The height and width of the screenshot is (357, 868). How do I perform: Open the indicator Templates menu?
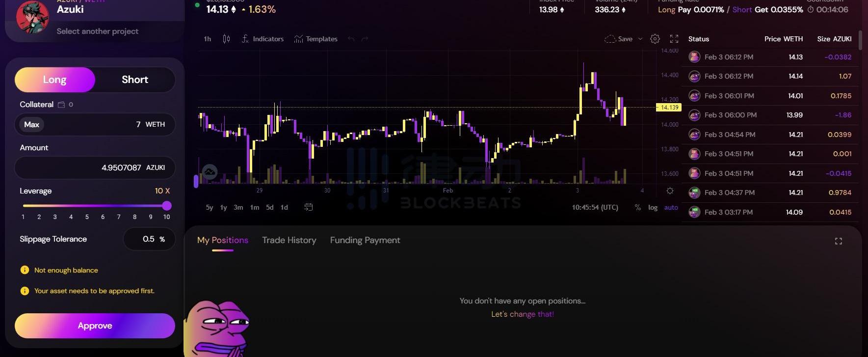[x=316, y=39]
